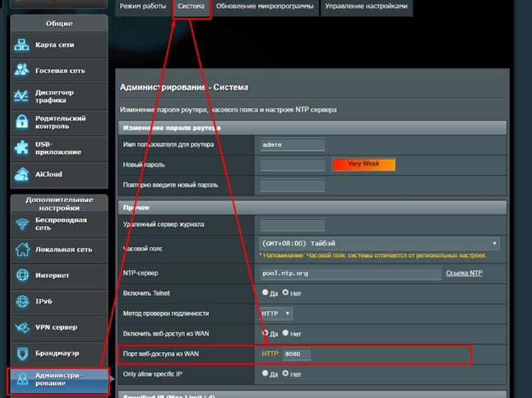Open the Обновление микропрограммы tab

pyautogui.click(x=265, y=6)
